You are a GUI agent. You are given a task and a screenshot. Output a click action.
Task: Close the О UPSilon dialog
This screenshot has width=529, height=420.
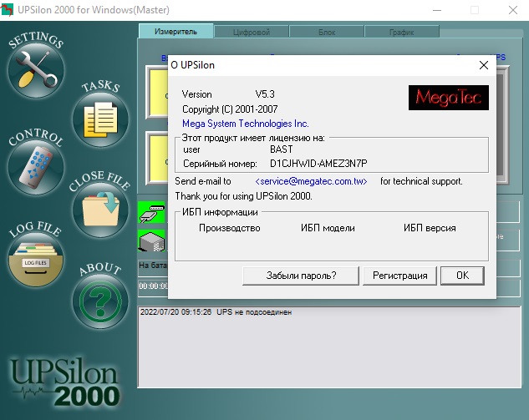tap(484, 65)
